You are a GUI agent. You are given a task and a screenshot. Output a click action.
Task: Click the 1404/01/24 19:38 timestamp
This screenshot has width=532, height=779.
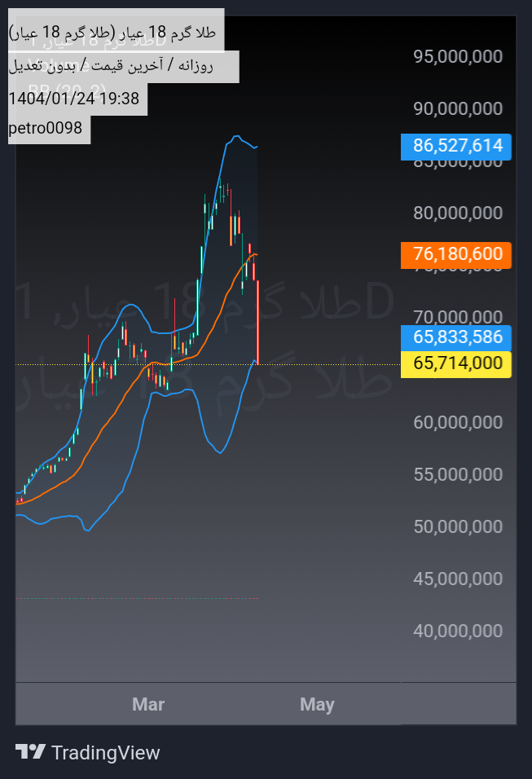[x=73, y=99]
